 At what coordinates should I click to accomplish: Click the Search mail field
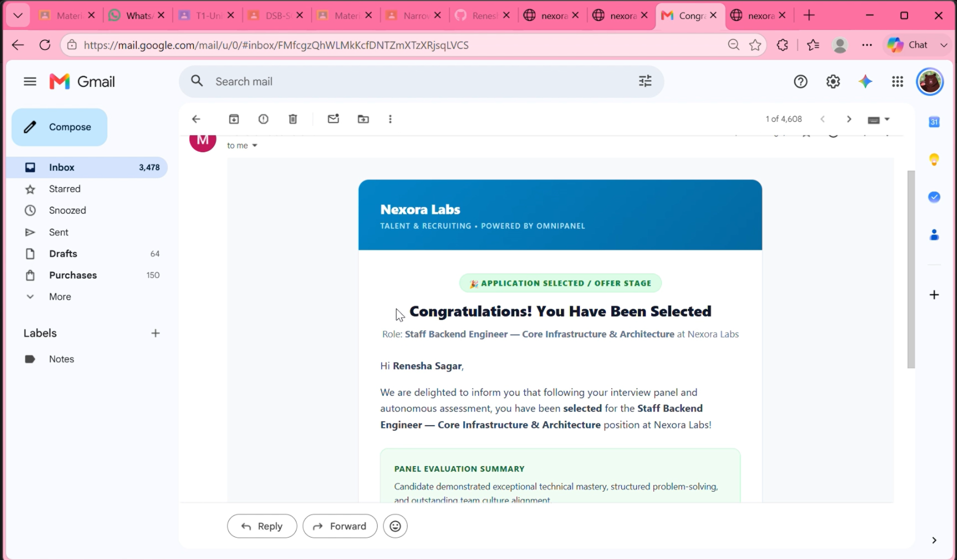[x=421, y=81]
